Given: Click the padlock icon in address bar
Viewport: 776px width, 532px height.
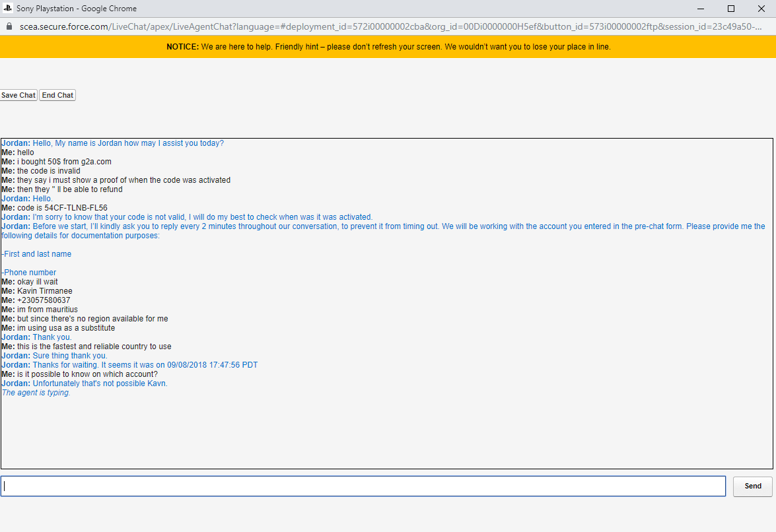Looking at the screenshot, I should tap(9, 26).
